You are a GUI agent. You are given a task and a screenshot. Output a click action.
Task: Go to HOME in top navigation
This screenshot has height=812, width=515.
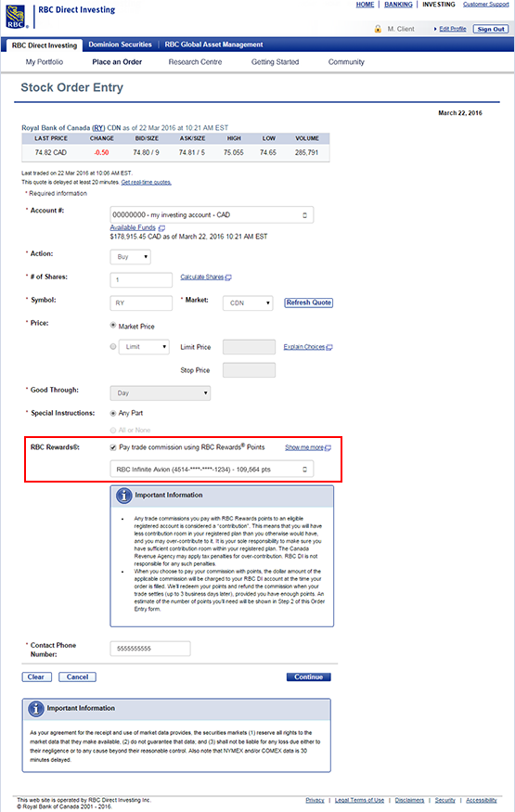pos(365,5)
